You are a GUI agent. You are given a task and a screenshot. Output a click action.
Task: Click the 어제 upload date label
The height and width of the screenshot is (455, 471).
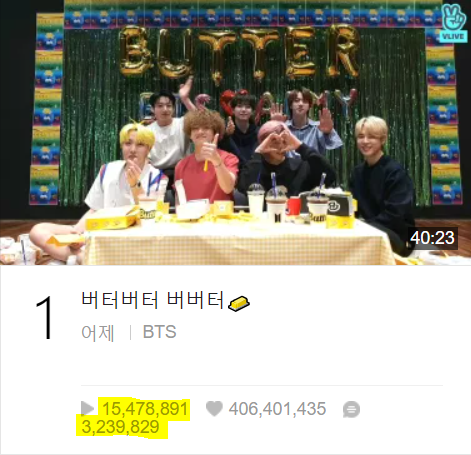tap(98, 332)
